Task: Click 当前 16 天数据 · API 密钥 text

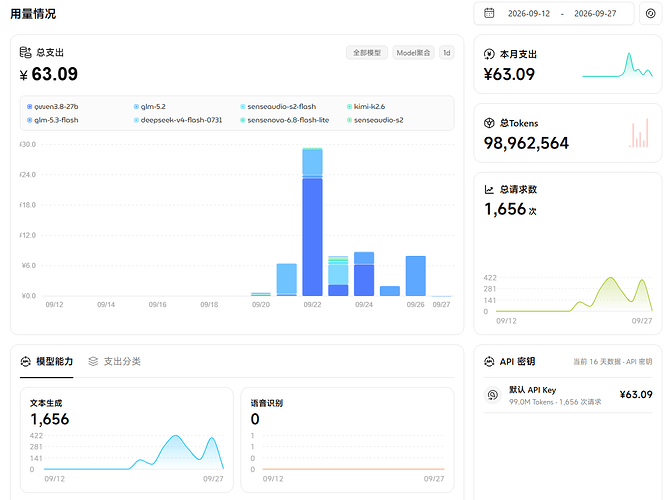Action: [x=613, y=362]
